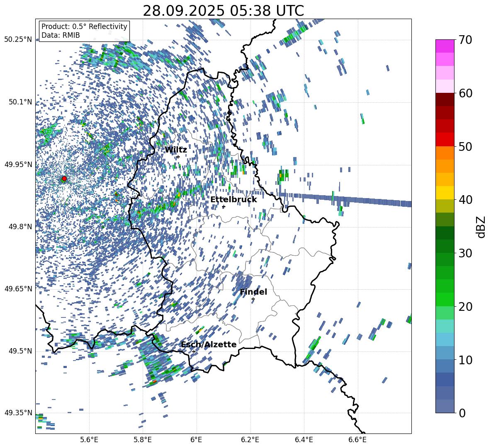The height and width of the screenshot is (448, 491).
Task: Click the Wiltz city label
Action: pyautogui.click(x=176, y=150)
